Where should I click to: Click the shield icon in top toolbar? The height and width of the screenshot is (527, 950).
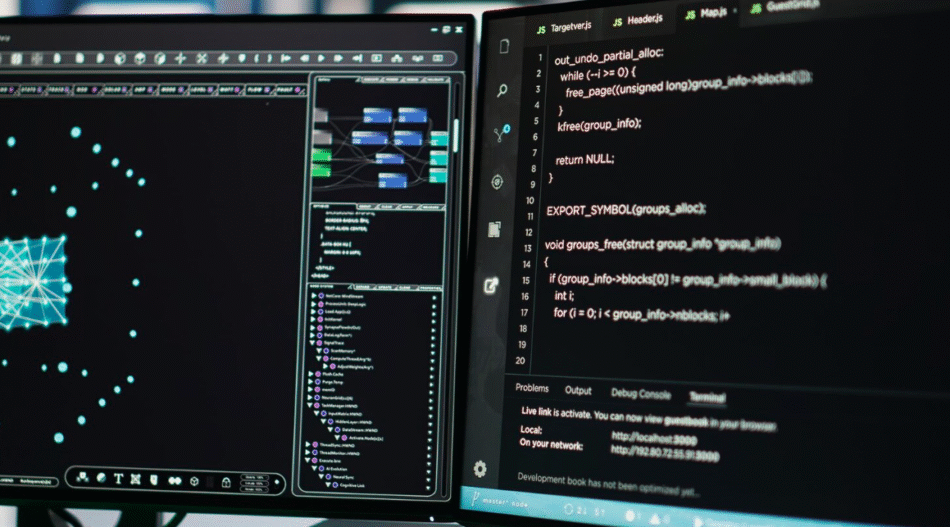(242, 58)
